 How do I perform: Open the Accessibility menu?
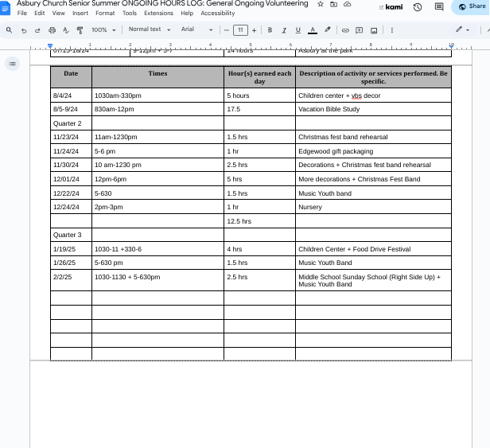click(217, 14)
